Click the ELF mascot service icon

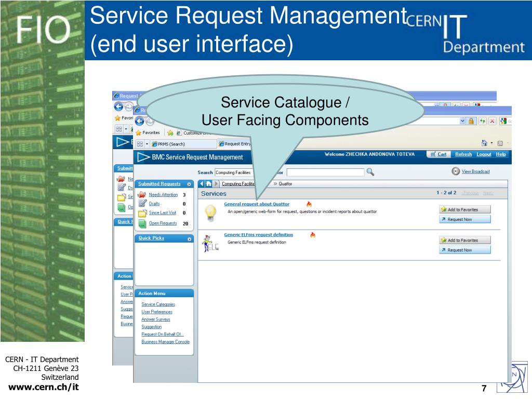click(x=210, y=244)
